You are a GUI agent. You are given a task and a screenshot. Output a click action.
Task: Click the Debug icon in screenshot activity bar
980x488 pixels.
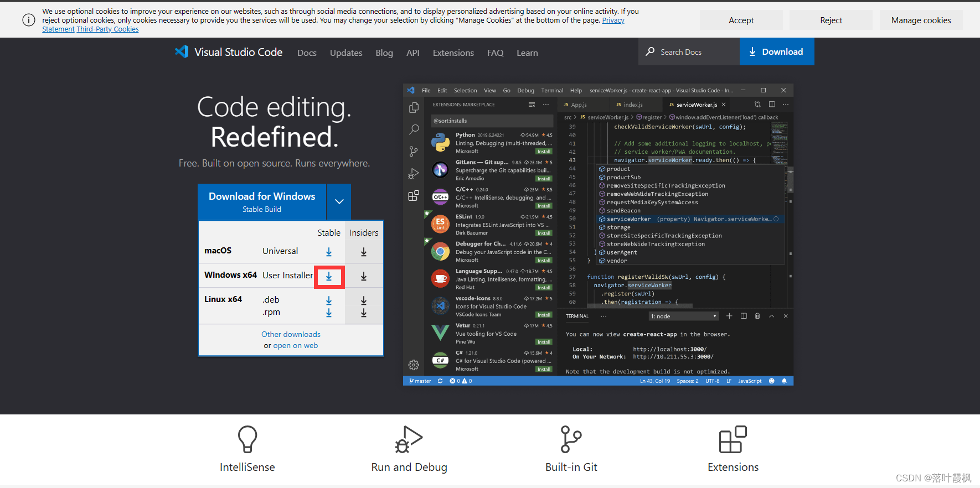tap(414, 174)
